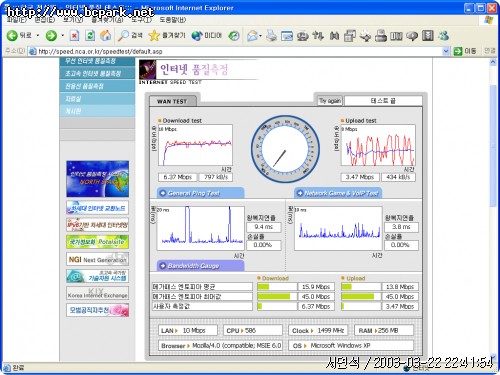Screen dimensions: 500x375
Task: Expand the Bandwidth Gauge section
Action: pyautogui.click(x=200, y=266)
